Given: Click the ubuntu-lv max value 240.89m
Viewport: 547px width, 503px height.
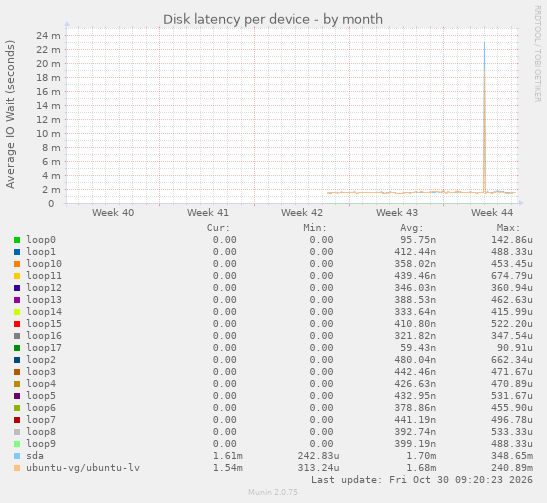Looking at the screenshot, I should (x=512, y=468).
